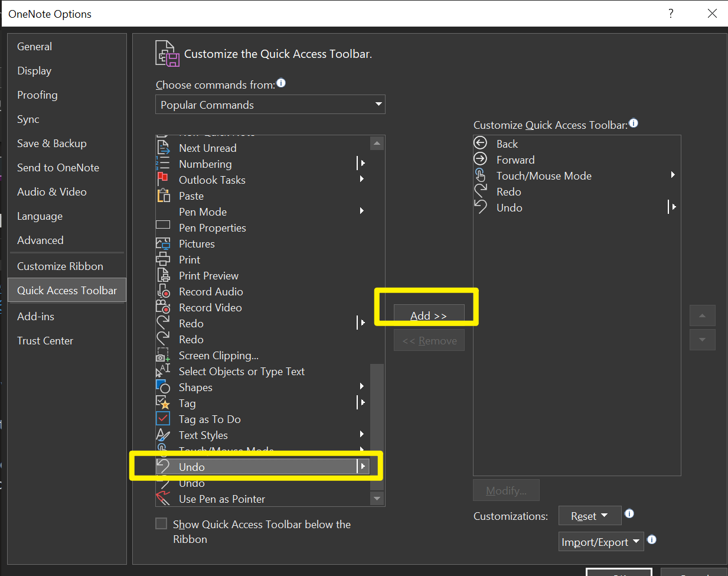Viewport: 728px width, 576px height.
Task: Open the Popular Commands dropdown
Action: click(270, 105)
